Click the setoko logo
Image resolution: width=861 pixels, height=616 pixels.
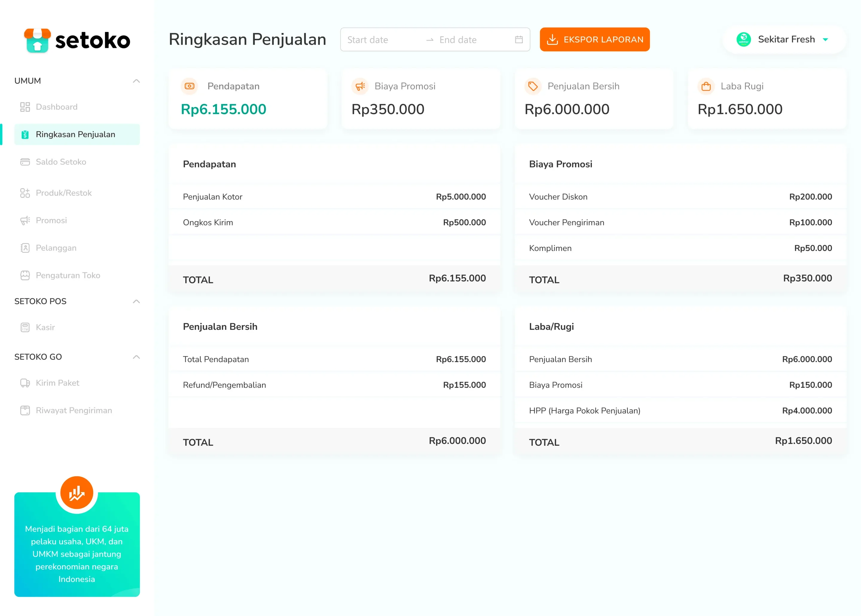77,40
